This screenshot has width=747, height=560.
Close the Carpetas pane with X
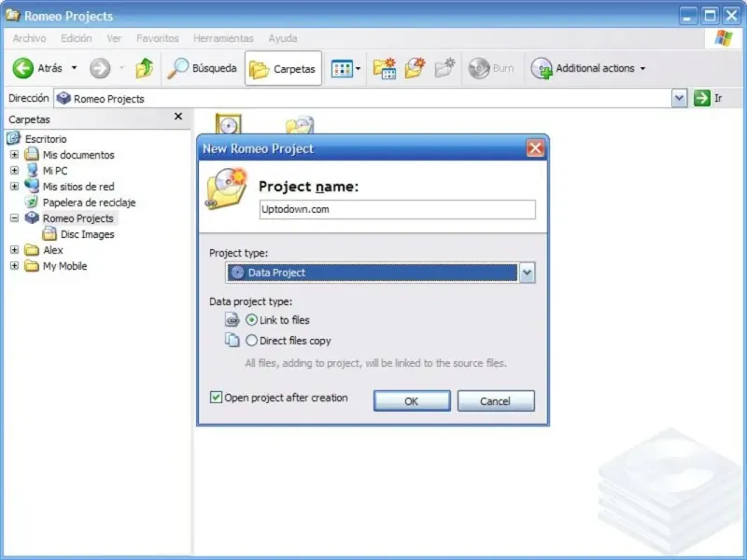(x=178, y=116)
